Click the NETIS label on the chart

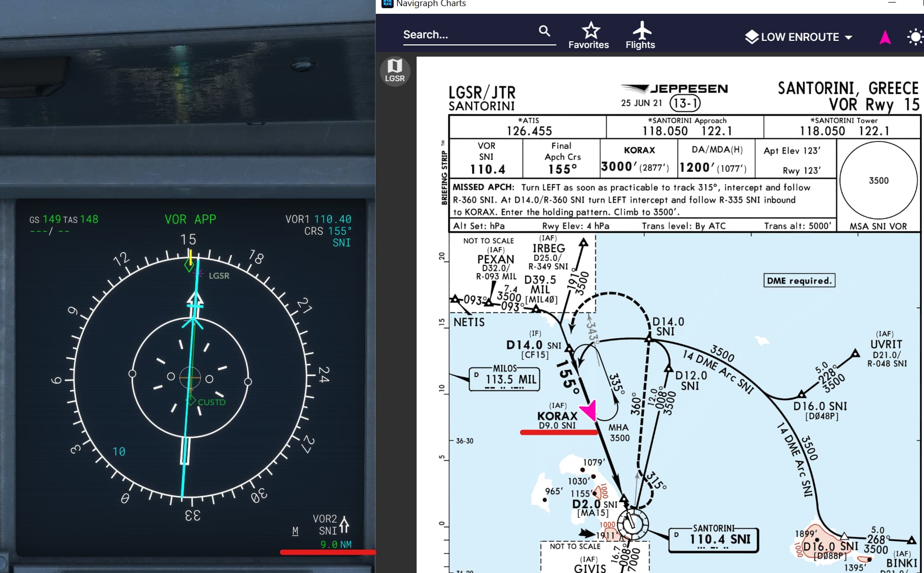point(469,322)
